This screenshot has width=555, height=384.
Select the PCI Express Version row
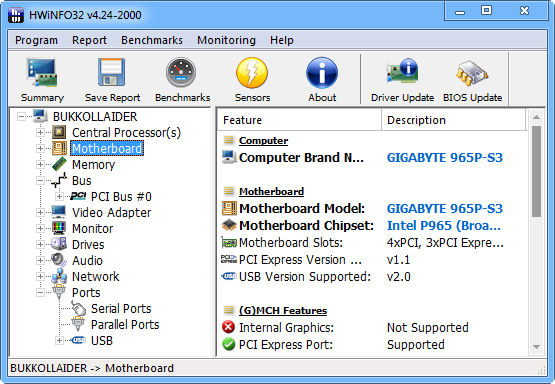click(371, 259)
